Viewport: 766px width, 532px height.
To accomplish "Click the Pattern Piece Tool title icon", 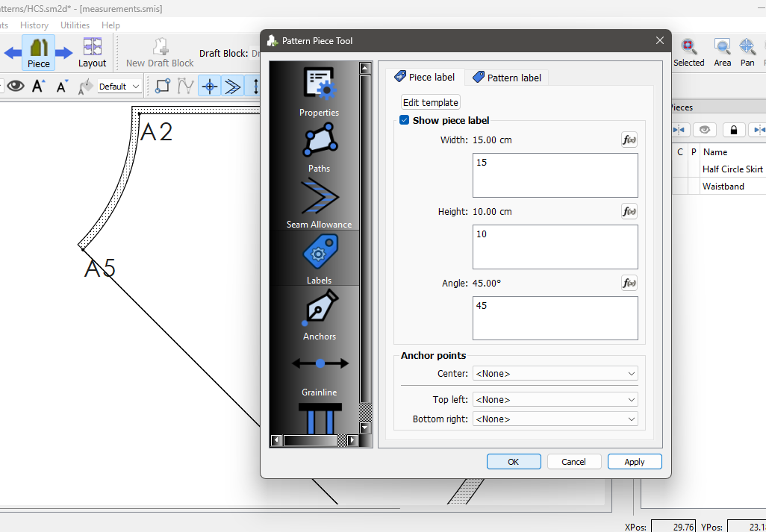I will (273, 40).
